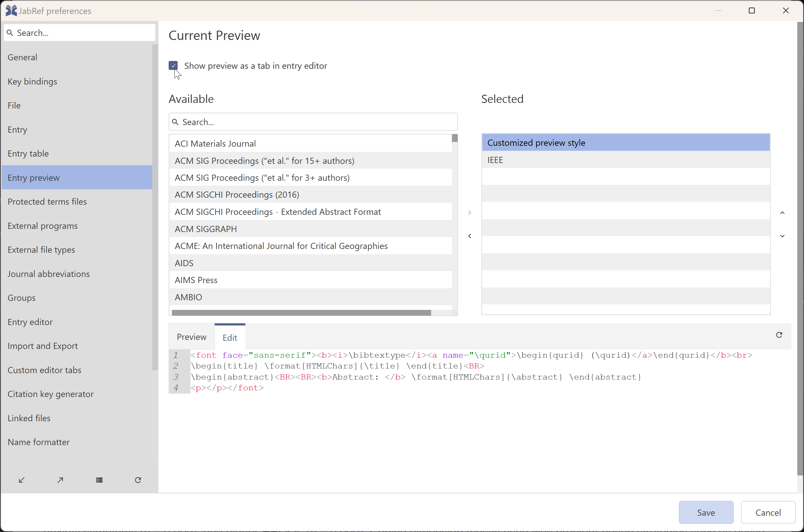Open Entry editor preferences
The image size is (804, 532).
click(77, 322)
